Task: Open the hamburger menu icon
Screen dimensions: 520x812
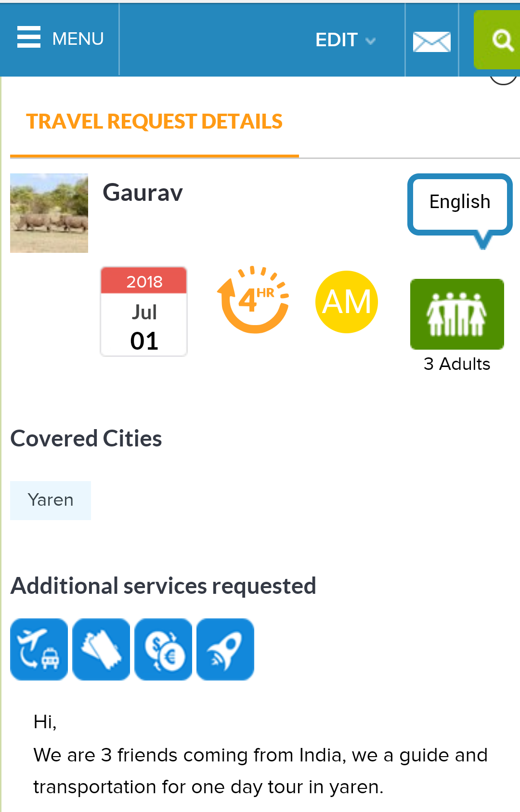Action: (x=29, y=38)
